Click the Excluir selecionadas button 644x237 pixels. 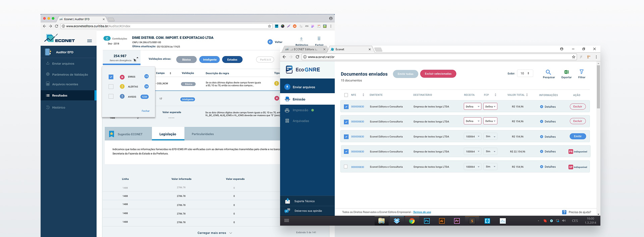tap(438, 74)
